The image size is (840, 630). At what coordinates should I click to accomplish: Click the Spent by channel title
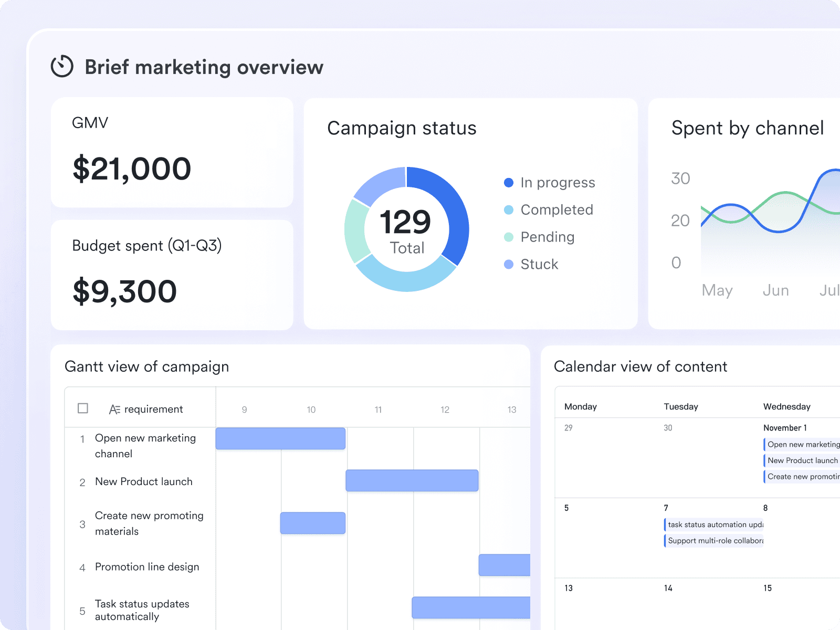(748, 128)
